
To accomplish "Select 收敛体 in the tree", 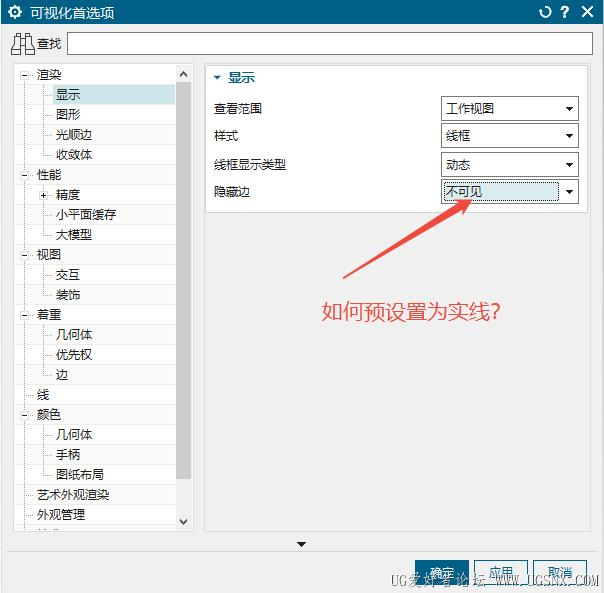I will [74, 155].
